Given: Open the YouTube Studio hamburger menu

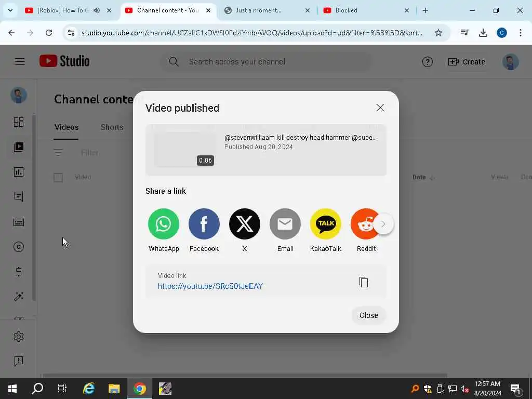Looking at the screenshot, I should coord(20,61).
